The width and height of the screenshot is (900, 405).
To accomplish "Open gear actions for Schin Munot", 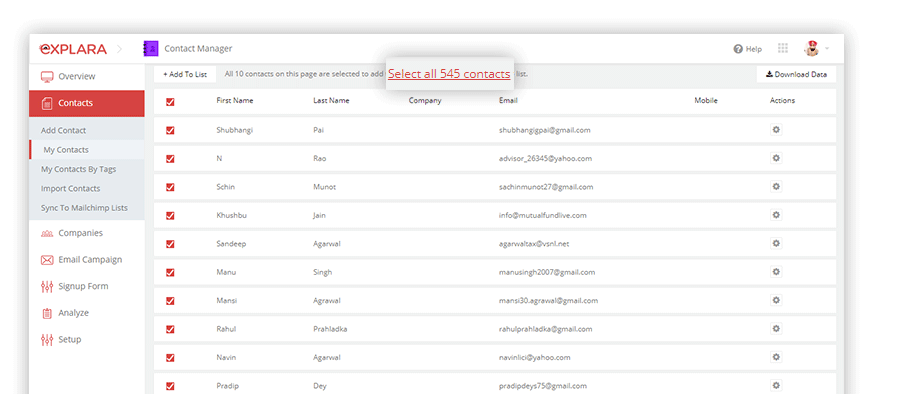I will point(776,186).
